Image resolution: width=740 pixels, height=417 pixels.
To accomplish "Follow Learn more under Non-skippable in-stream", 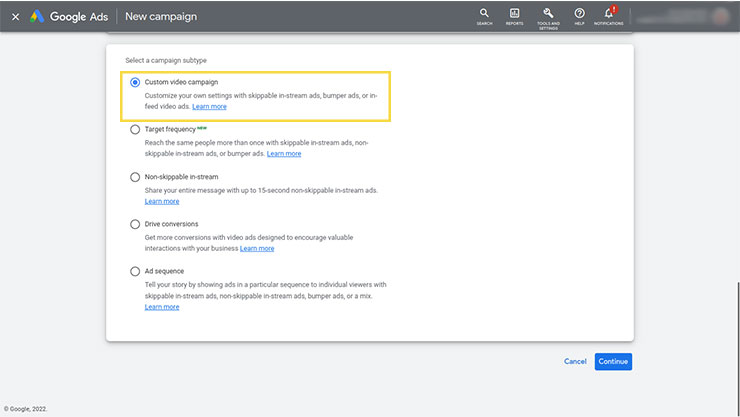I will (162, 201).
